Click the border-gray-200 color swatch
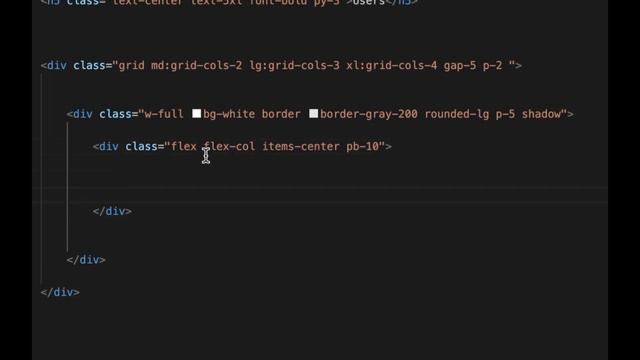 click(x=313, y=113)
